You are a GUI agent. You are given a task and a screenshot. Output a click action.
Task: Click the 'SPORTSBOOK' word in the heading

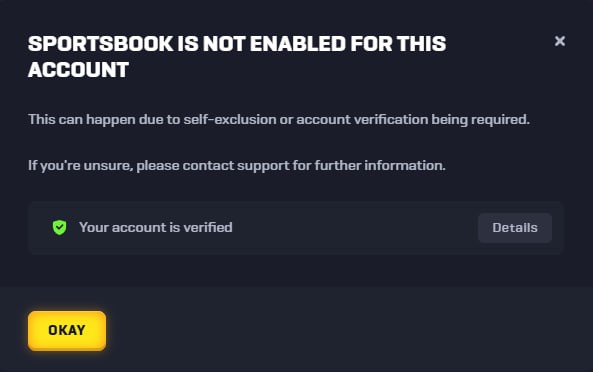[101, 44]
